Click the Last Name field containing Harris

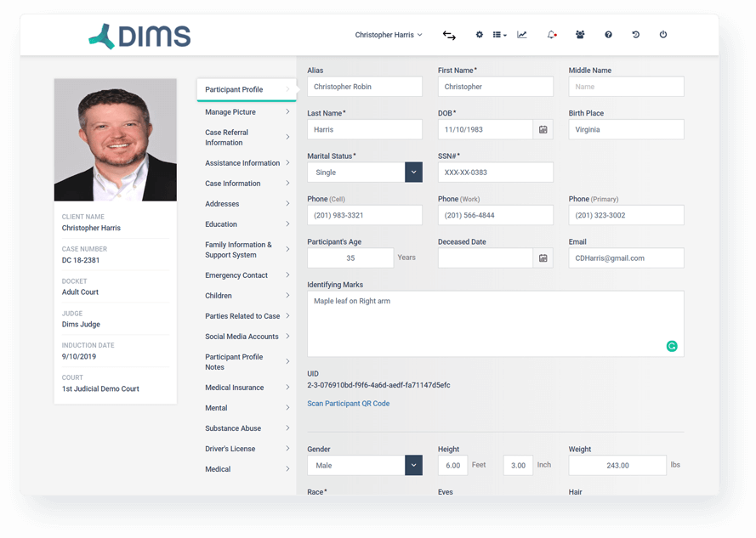click(365, 130)
